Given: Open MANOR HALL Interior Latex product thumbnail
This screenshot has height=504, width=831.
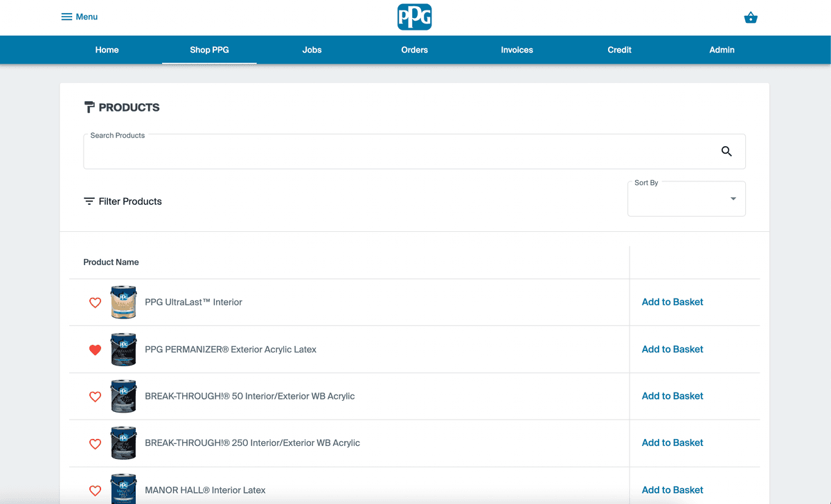Looking at the screenshot, I should (123, 489).
